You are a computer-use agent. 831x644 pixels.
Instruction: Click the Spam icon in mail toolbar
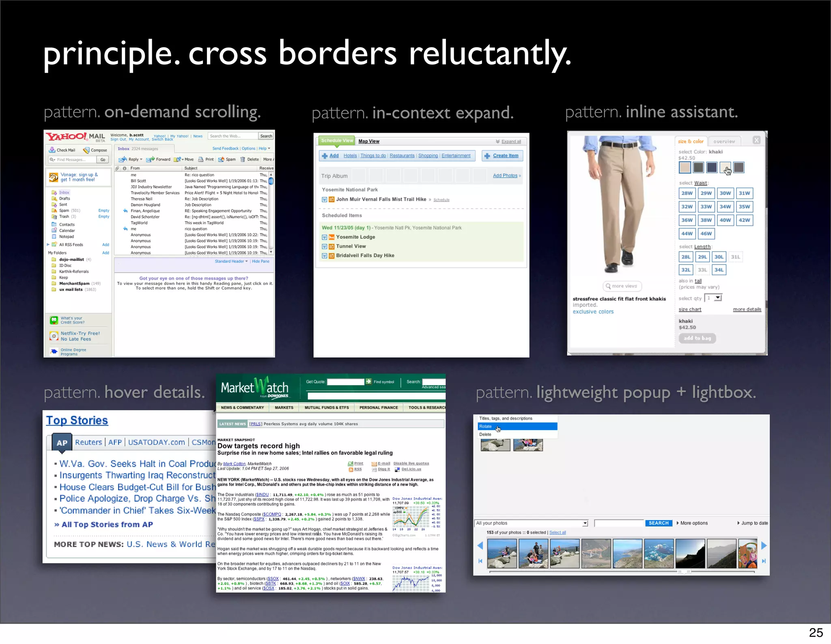pos(221,159)
